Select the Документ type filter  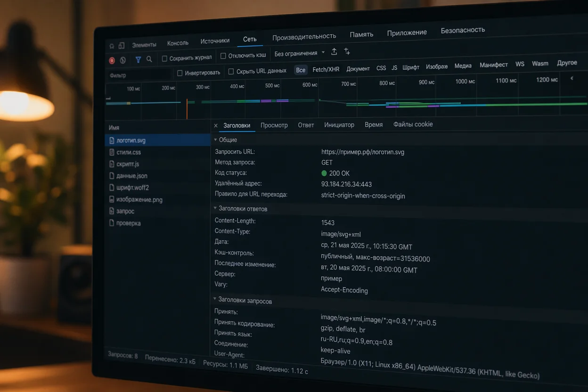pos(358,69)
